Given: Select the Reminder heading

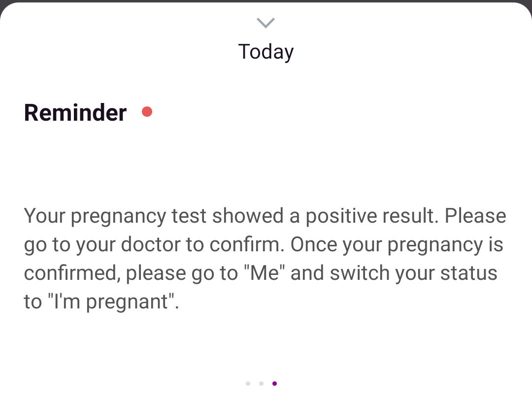Looking at the screenshot, I should [x=75, y=112].
